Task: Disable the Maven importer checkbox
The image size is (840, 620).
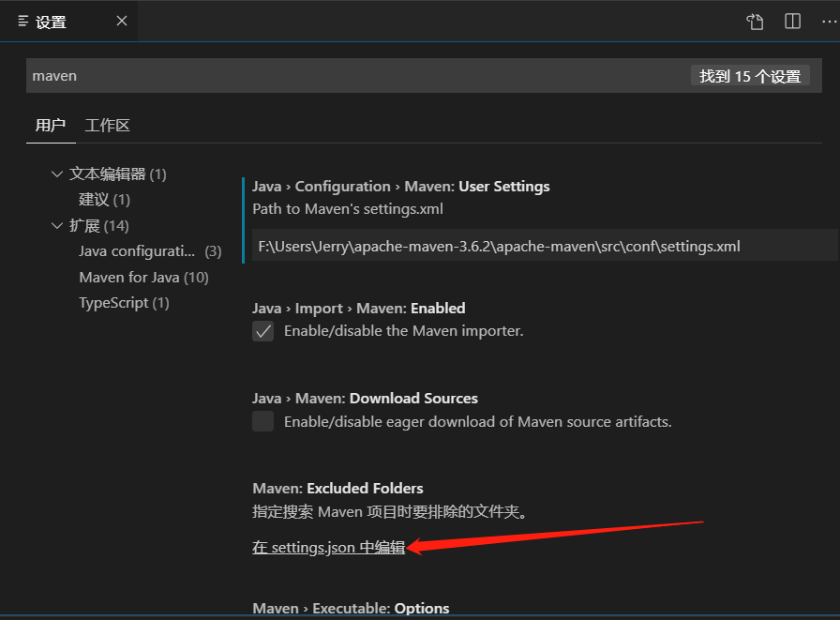Action: (262, 330)
